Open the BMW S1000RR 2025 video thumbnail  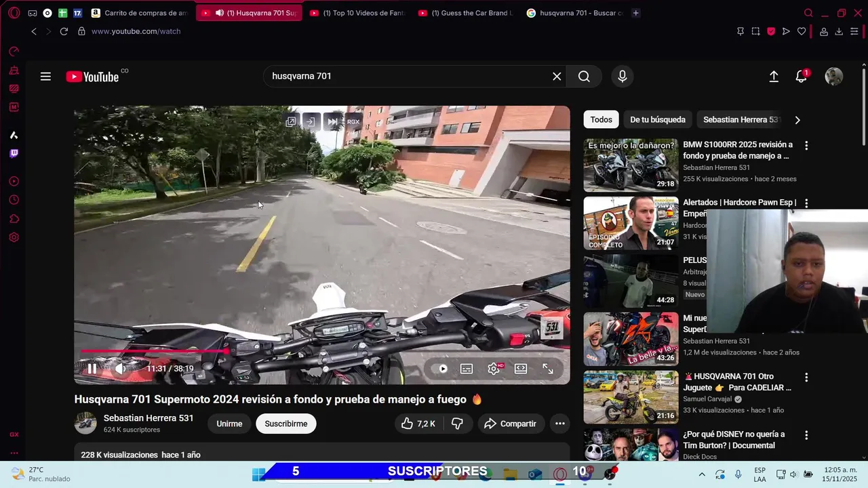click(631, 165)
